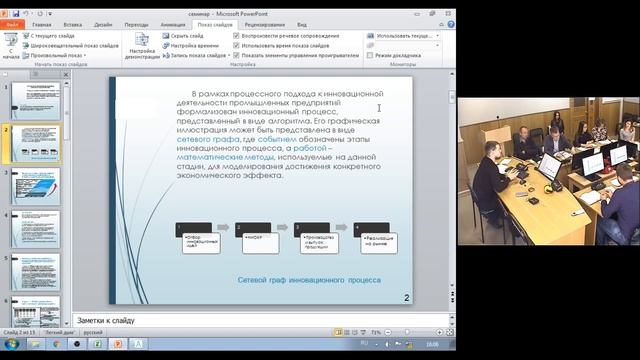
Task: Click the Save icon in quick access toolbar
Action: click(x=16, y=13)
